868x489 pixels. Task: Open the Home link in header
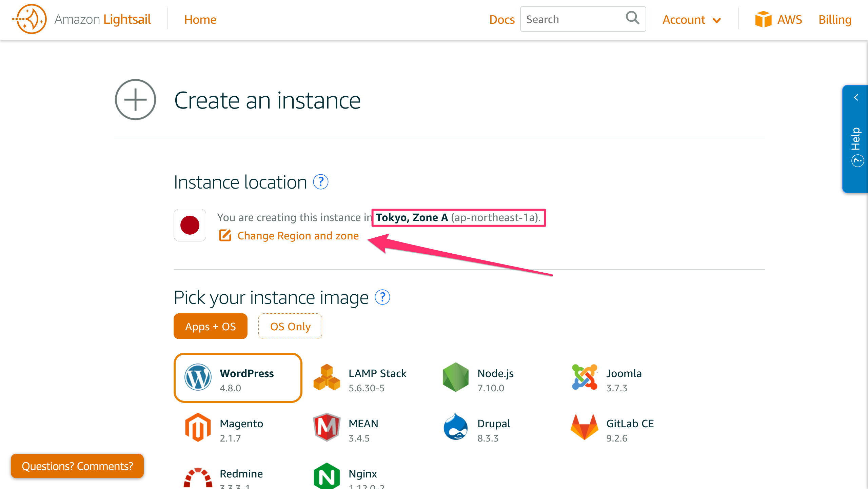[x=200, y=20]
